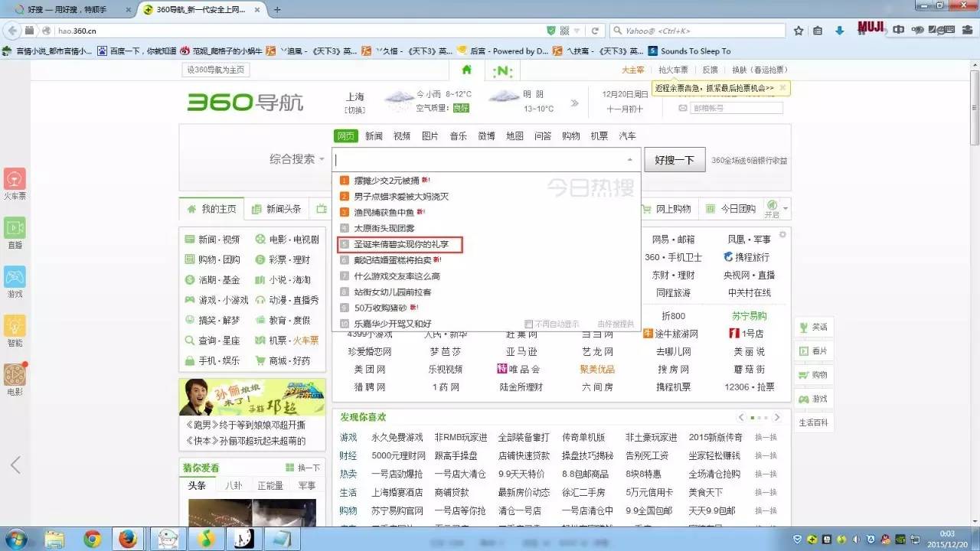Collapse the hot search suggestion list arrow
980x551 pixels.
[629, 160]
